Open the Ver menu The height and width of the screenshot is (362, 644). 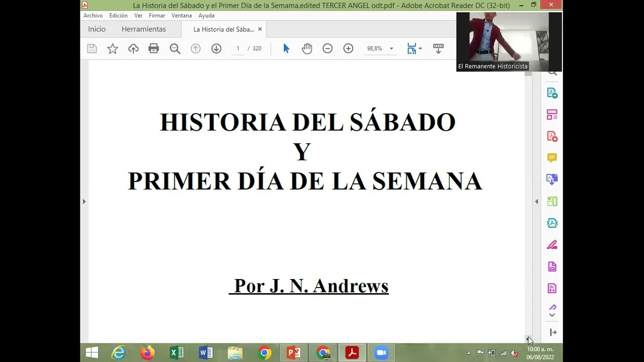(x=138, y=16)
